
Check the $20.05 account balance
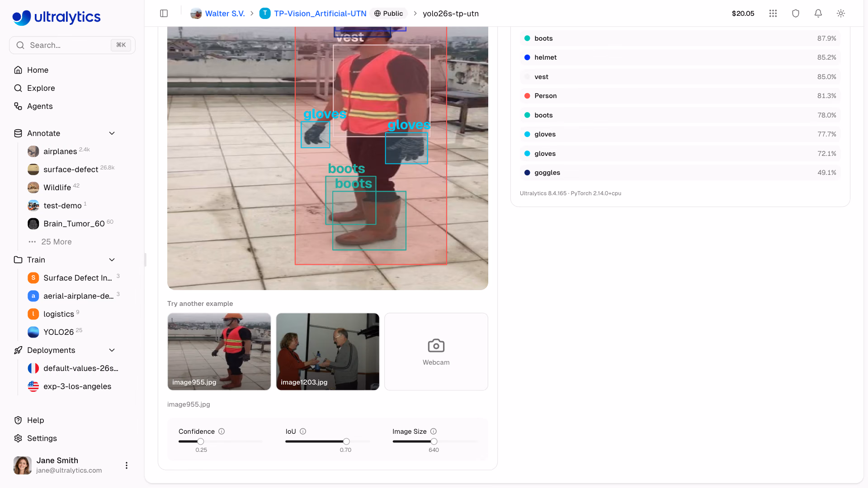[x=743, y=14]
